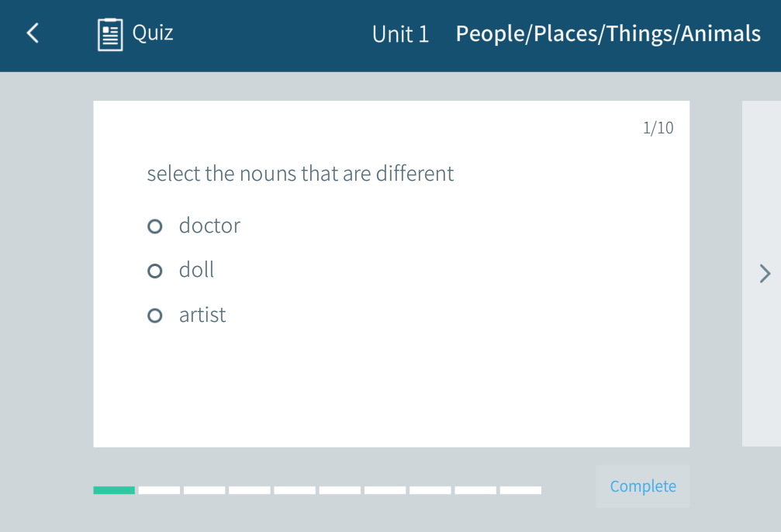The width and height of the screenshot is (781, 532).
Task: Pick the artist radio option
Action: (x=155, y=316)
